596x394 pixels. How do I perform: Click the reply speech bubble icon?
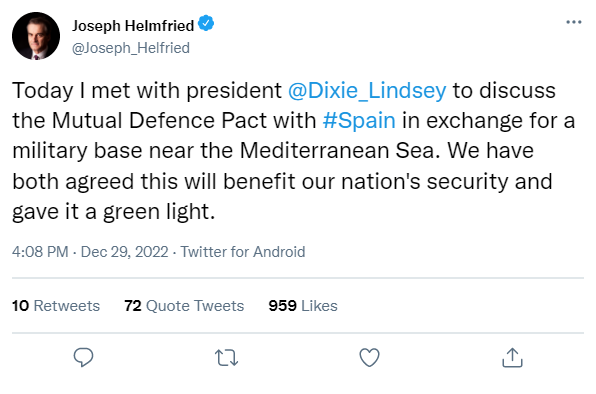coord(83,357)
